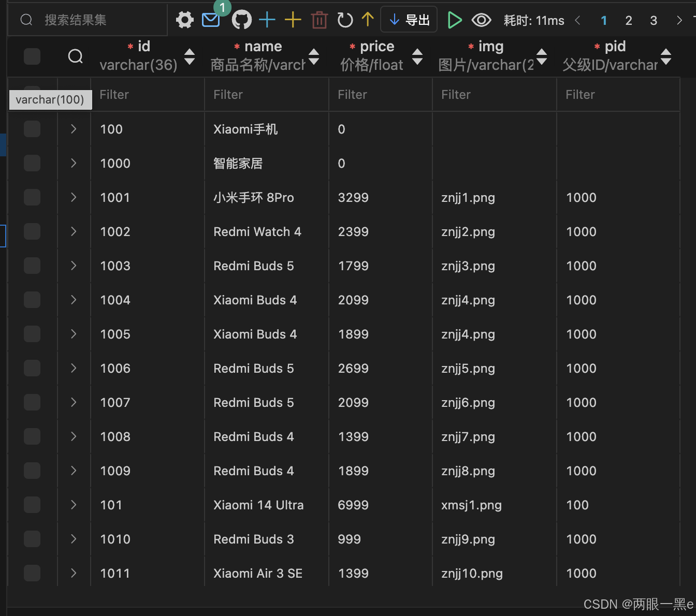The image size is (696, 616).
Task: Check the checkbox for row id 1000
Action: point(32,163)
